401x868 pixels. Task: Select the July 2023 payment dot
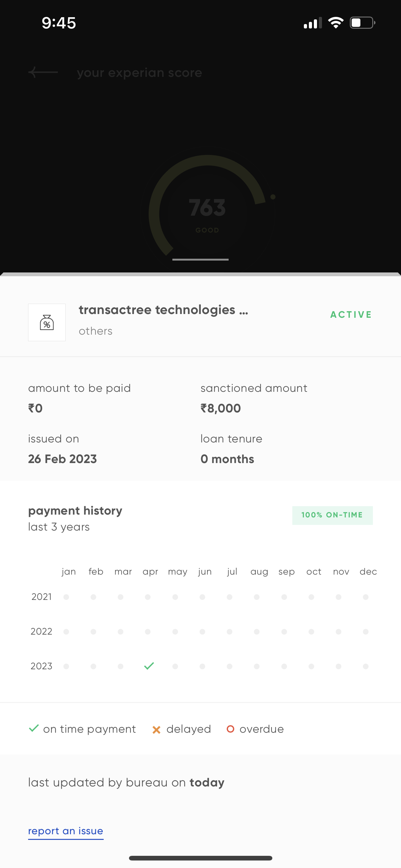pyautogui.click(x=230, y=666)
